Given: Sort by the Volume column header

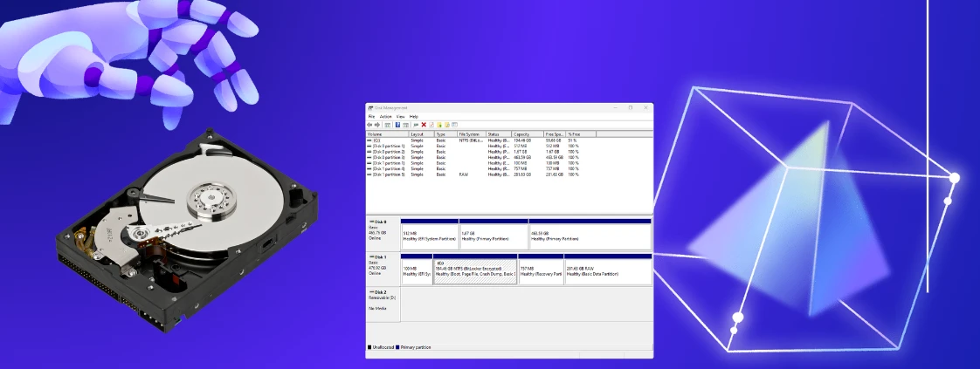Looking at the screenshot, I should [376, 134].
